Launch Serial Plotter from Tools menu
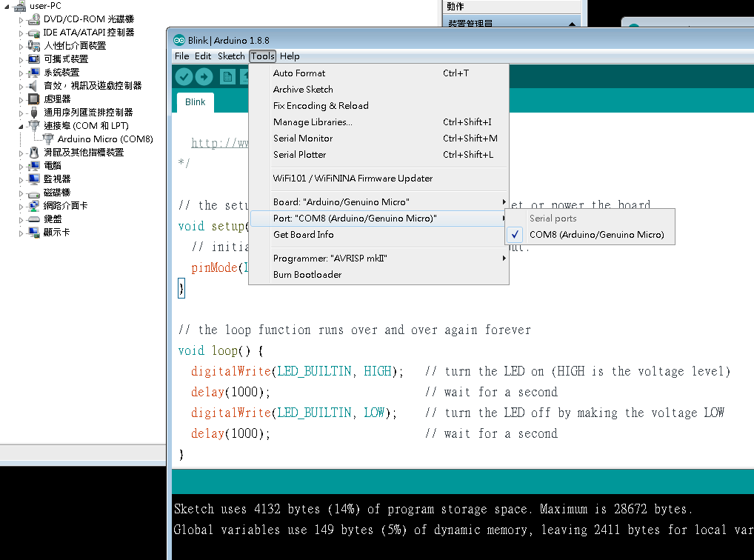754x560 pixels. (379, 155)
